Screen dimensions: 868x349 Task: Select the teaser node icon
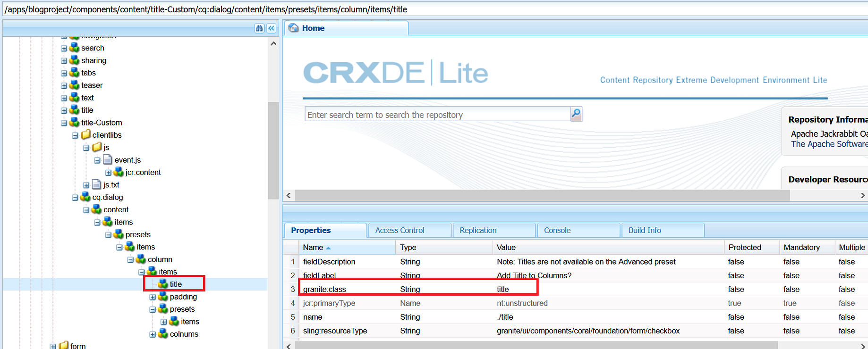coord(74,85)
